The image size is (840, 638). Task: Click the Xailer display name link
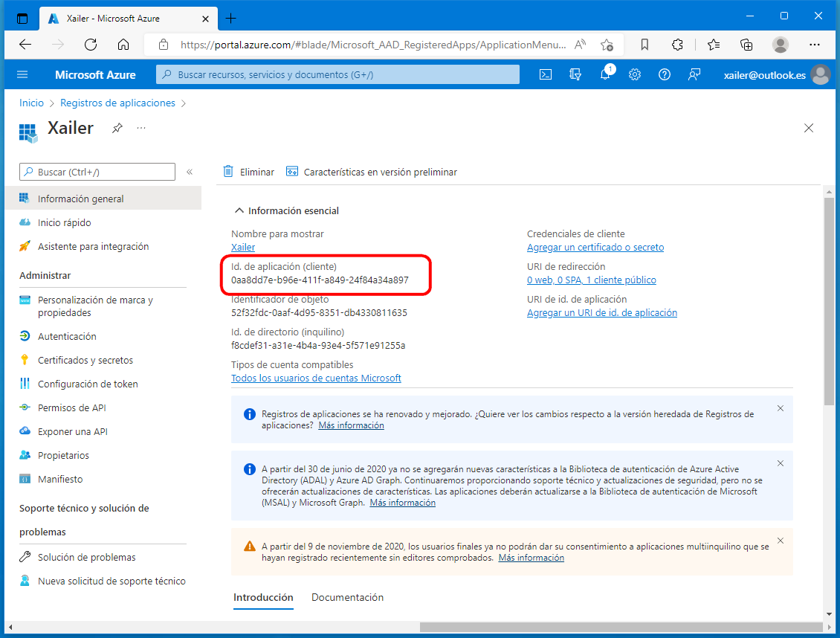[242, 248]
